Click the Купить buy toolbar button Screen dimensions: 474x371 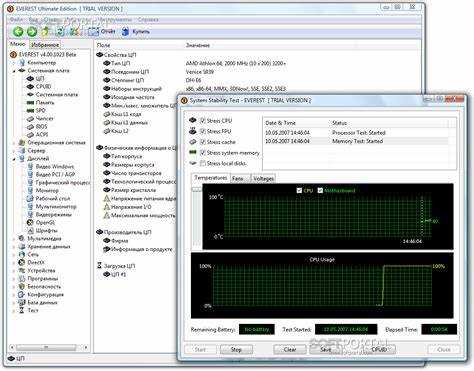[135, 32]
